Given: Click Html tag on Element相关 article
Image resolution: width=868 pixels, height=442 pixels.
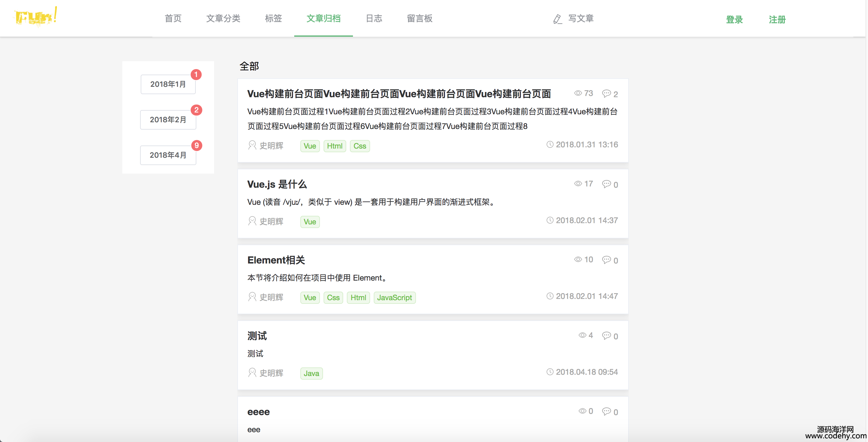Looking at the screenshot, I should (x=358, y=297).
